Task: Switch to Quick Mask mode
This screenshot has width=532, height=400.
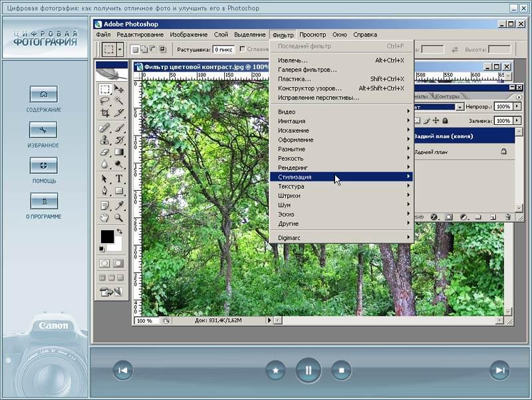Action: (x=118, y=263)
